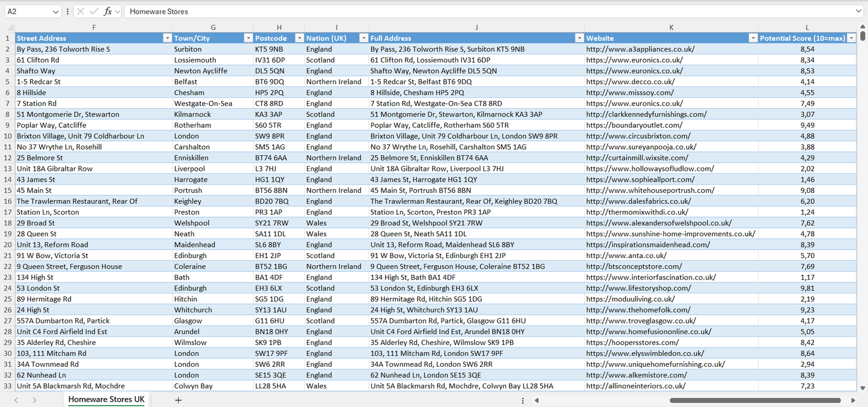Open the elyswimbledon.co.uk website link
This screenshot has width=868, height=407.
point(646,353)
